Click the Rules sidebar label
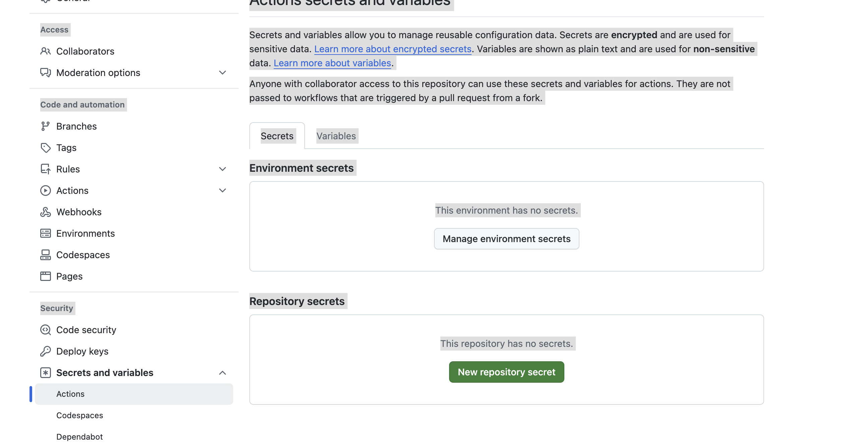This screenshot has width=868, height=448. tap(68, 169)
